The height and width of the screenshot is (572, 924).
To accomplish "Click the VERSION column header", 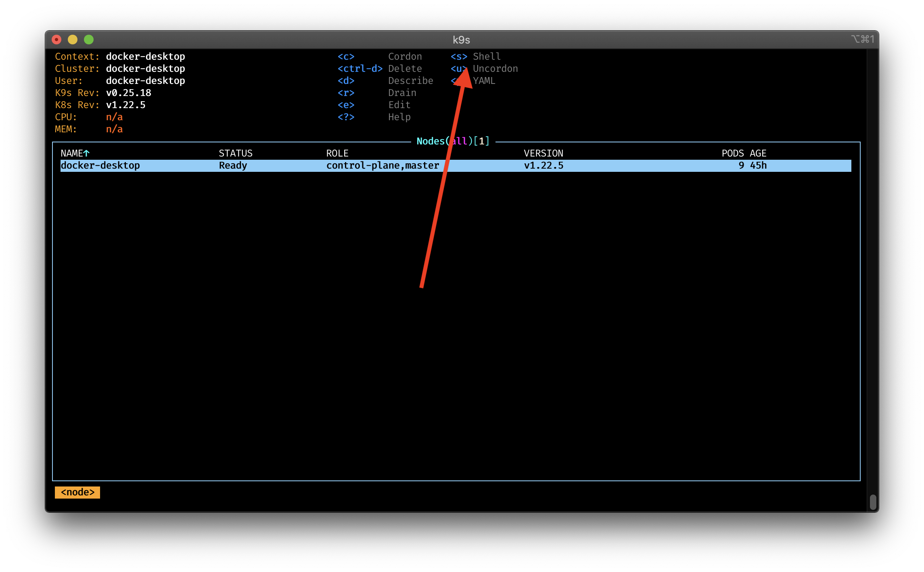I will pyautogui.click(x=544, y=153).
